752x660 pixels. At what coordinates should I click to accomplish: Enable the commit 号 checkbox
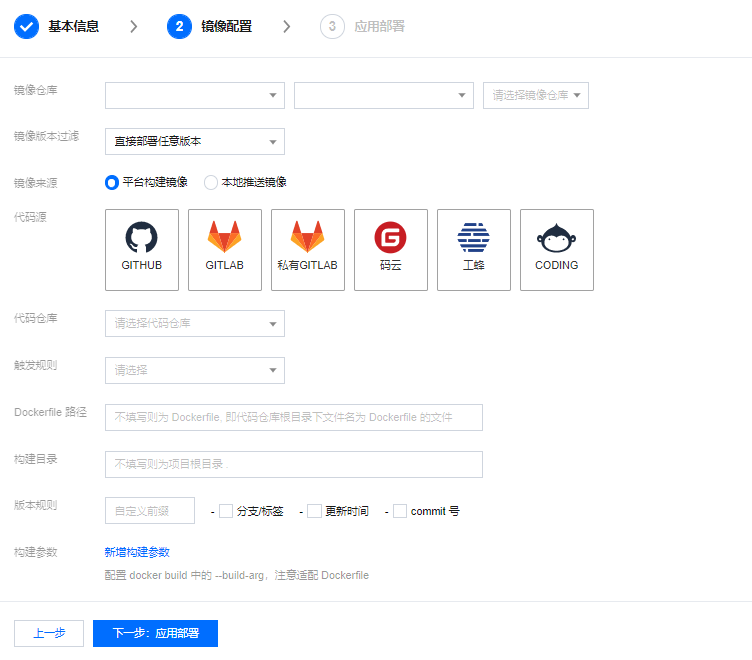coord(400,511)
